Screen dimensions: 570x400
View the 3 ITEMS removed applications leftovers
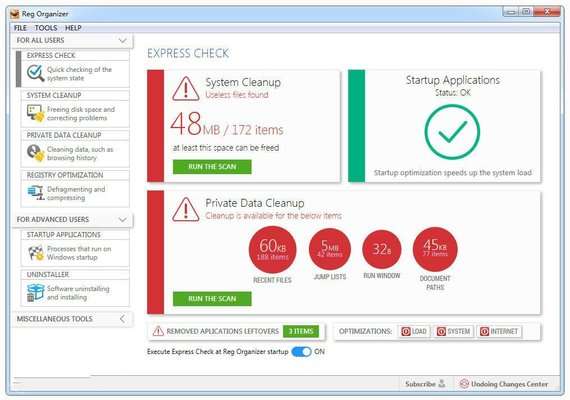tap(301, 331)
